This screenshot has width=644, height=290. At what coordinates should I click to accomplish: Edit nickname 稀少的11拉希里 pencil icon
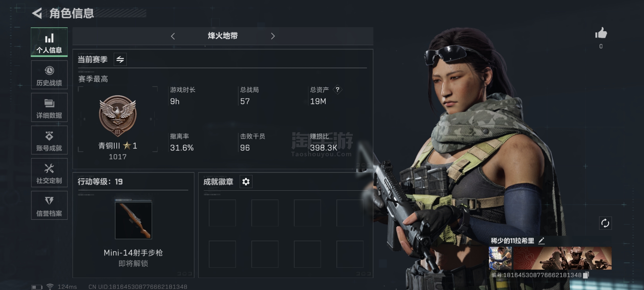click(x=541, y=241)
